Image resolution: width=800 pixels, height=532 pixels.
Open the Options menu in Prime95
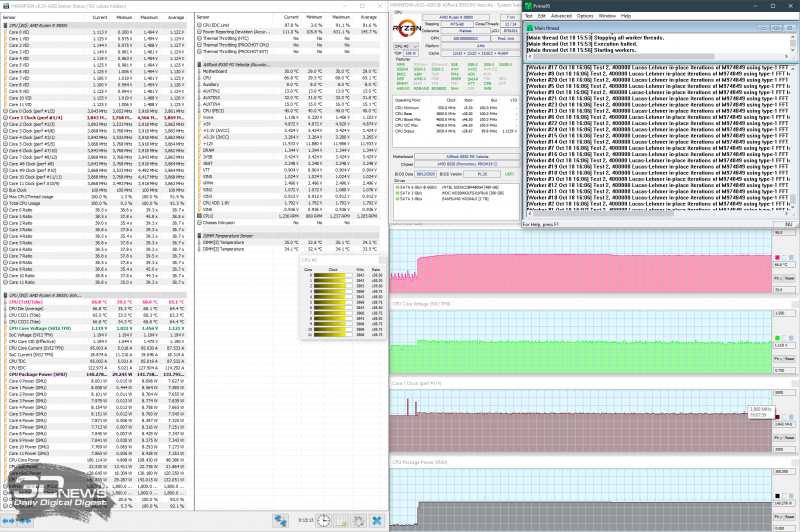click(x=585, y=16)
